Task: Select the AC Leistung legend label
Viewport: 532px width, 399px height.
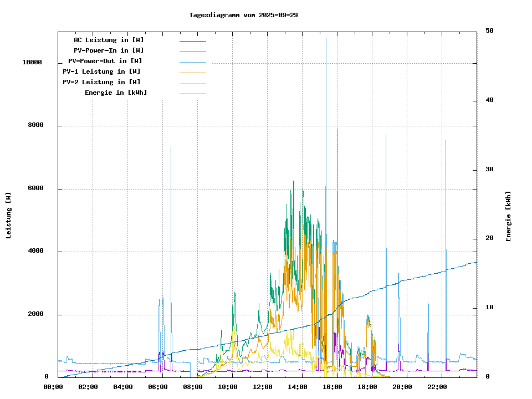Action: click(x=109, y=40)
